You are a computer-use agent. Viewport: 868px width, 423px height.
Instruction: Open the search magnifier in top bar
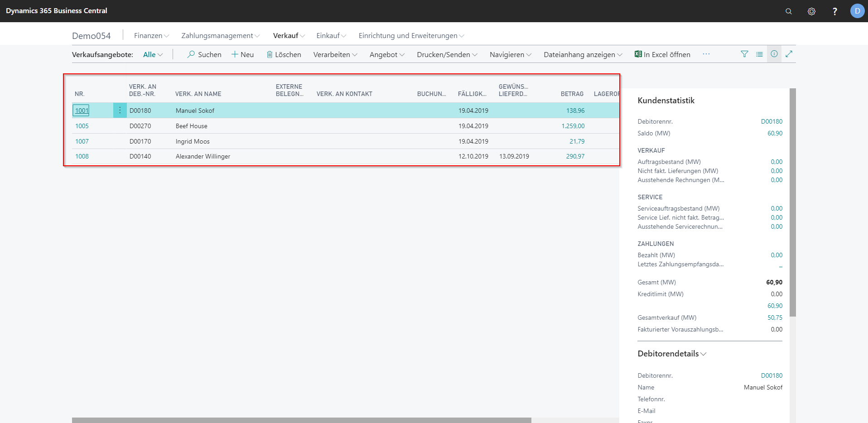pos(789,11)
